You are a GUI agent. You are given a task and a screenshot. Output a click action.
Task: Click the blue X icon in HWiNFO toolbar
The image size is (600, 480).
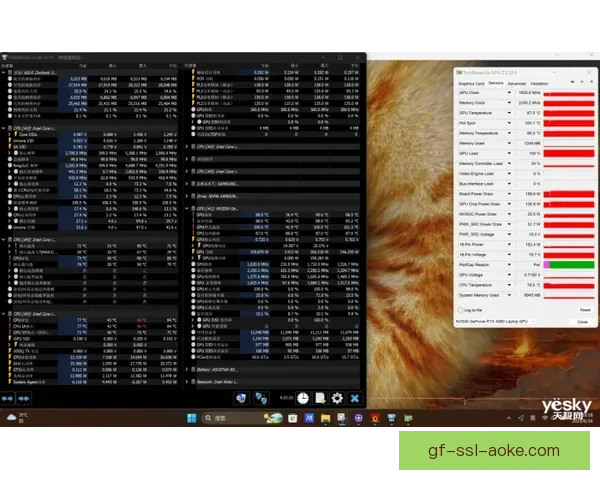(x=354, y=398)
